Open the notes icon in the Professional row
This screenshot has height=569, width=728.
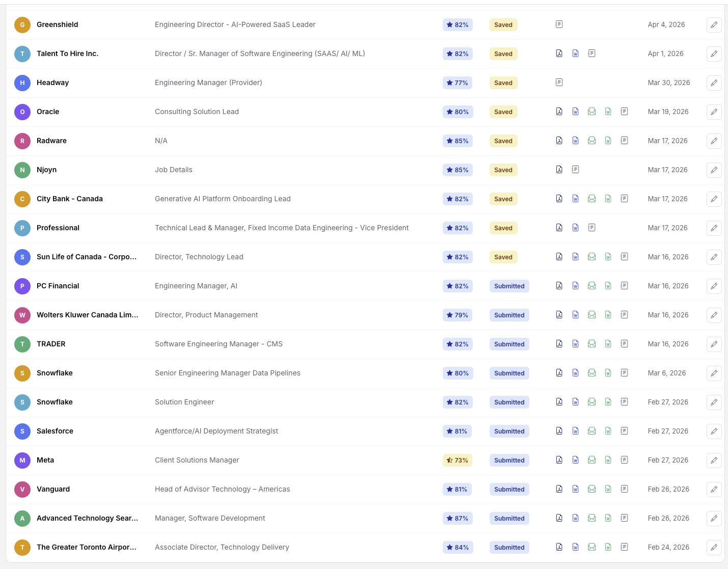coord(591,228)
